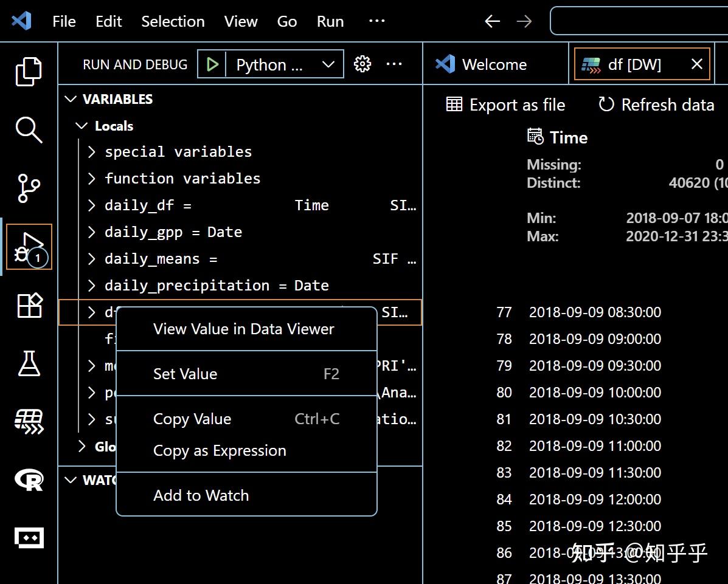Choose View Value in Data Viewer
The height and width of the screenshot is (584, 728).
tap(243, 329)
